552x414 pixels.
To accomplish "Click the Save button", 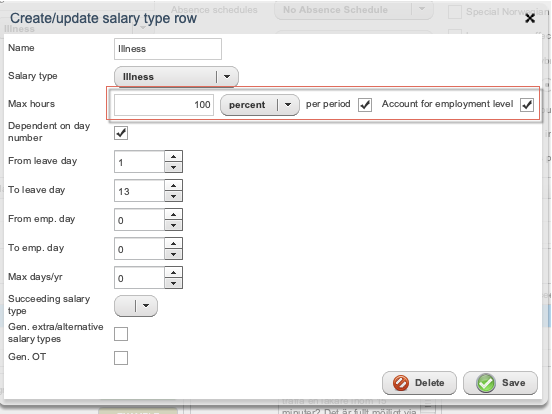I will [x=500, y=383].
